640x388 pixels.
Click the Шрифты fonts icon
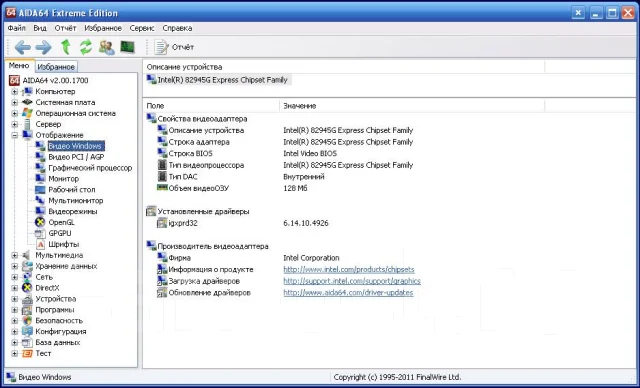coord(40,244)
